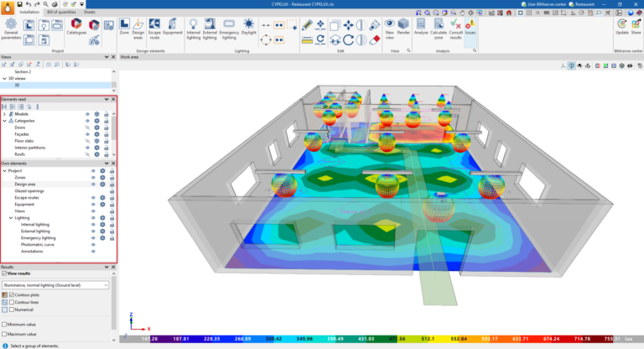Select the Rotate tool
The image size is (644, 349).
(348, 40)
